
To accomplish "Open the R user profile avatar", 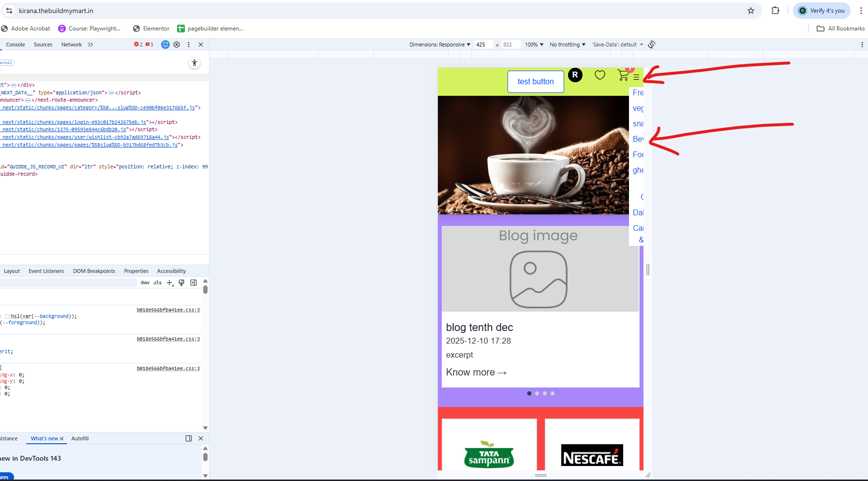I will 575,75.
